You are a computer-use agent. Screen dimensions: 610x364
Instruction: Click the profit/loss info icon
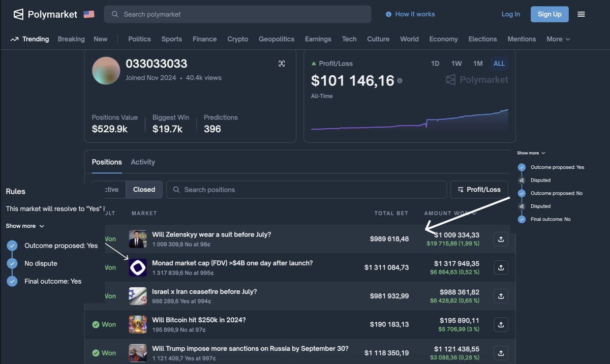coord(400,81)
